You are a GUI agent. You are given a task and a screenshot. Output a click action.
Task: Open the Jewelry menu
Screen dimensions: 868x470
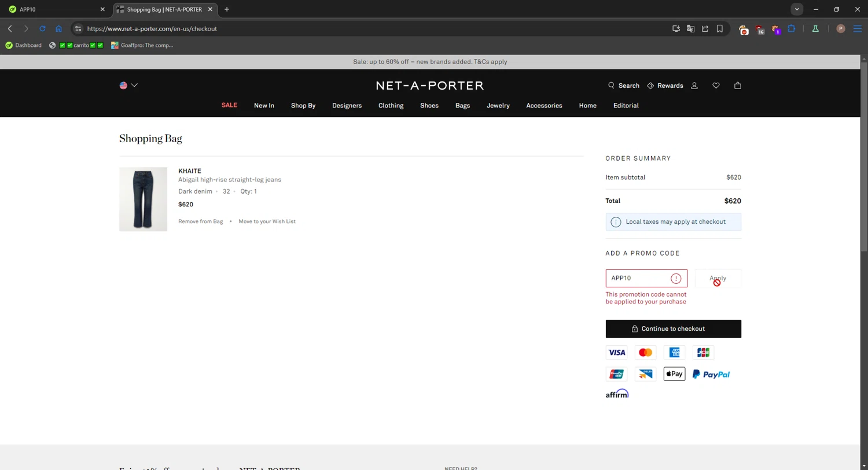498,105
